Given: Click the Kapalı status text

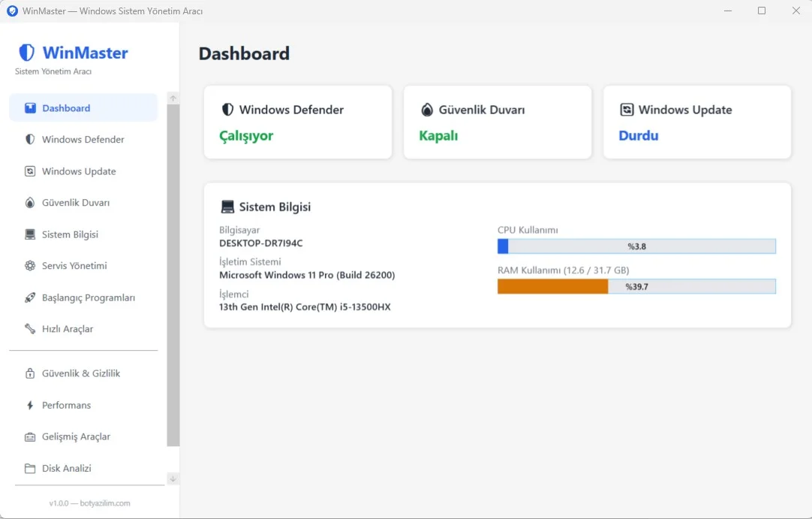Looking at the screenshot, I should pyautogui.click(x=438, y=136).
